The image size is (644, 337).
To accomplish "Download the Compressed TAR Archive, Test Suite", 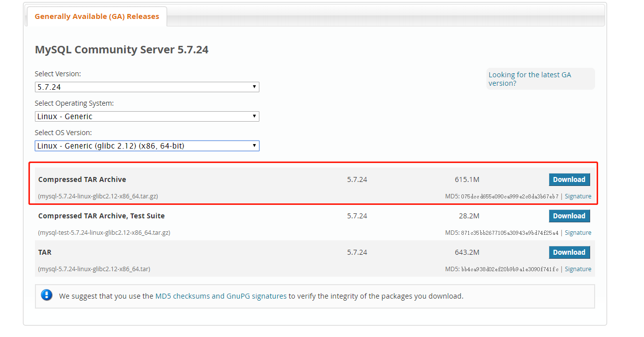I will tap(569, 216).
